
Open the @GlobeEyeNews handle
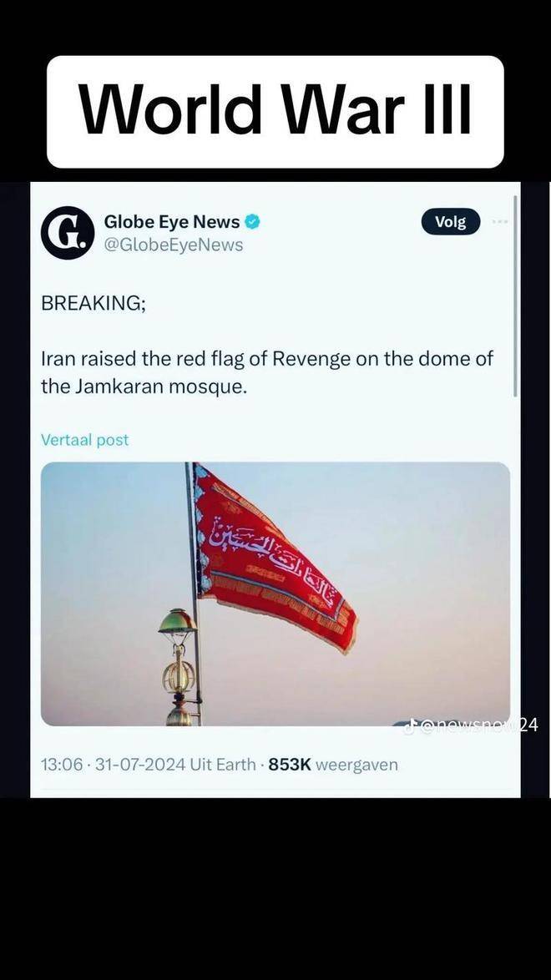coord(174,245)
